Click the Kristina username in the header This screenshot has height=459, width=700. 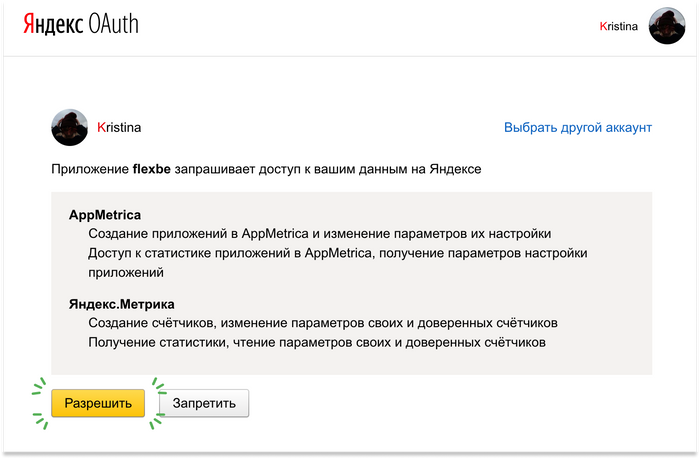618,26
